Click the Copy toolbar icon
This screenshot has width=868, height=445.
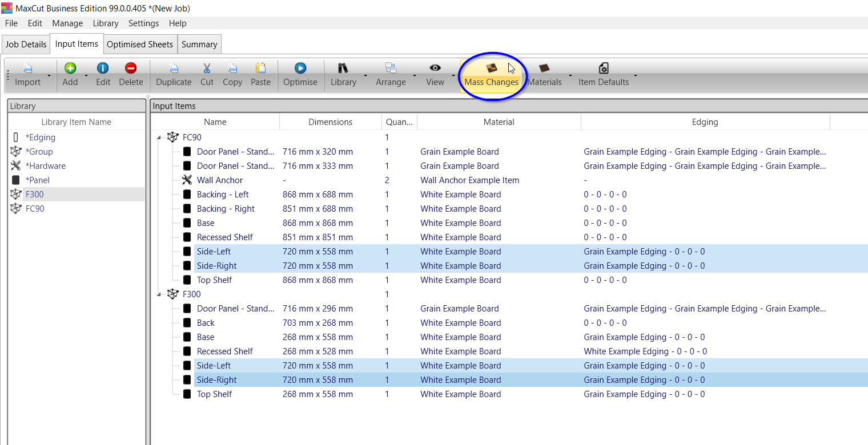tap(232, 68)
